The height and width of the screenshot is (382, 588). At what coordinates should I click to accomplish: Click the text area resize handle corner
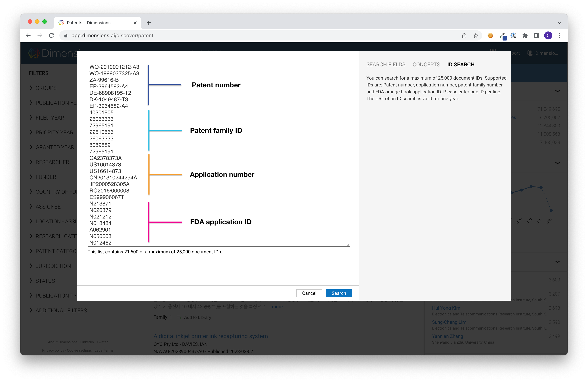tap(348, 244)
